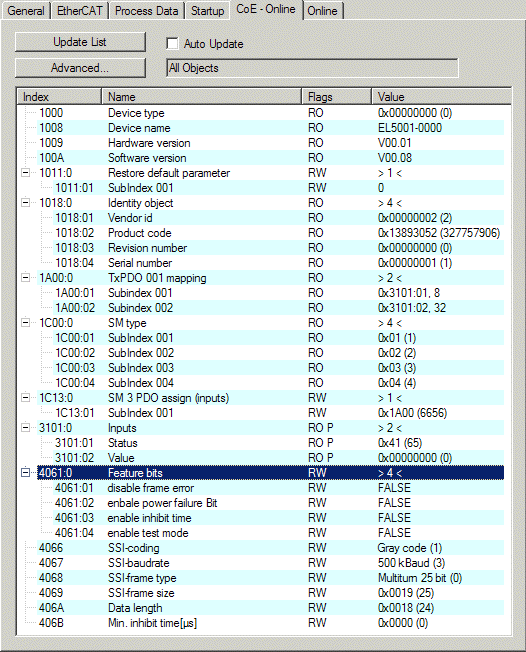The image size is (526, 652).
Task: Select the 1018:01 Vendor id row
Action: click(279, 217)
